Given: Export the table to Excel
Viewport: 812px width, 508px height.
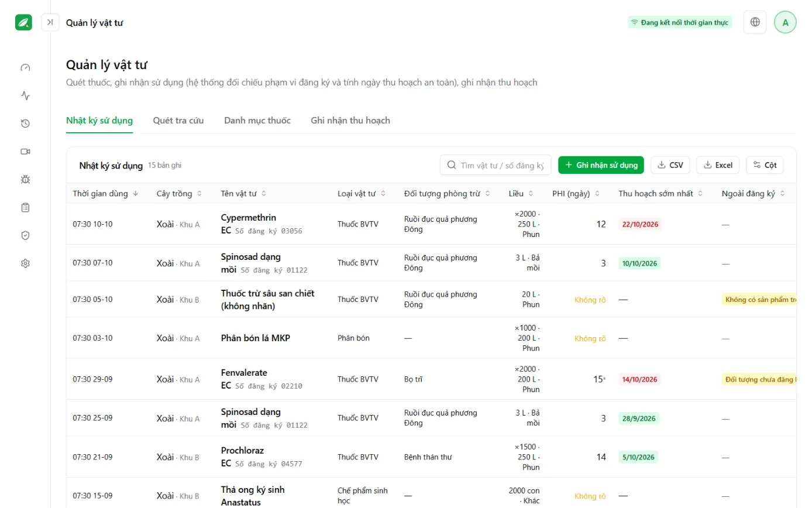Looking at the screenshot, I should click(718, 165).
